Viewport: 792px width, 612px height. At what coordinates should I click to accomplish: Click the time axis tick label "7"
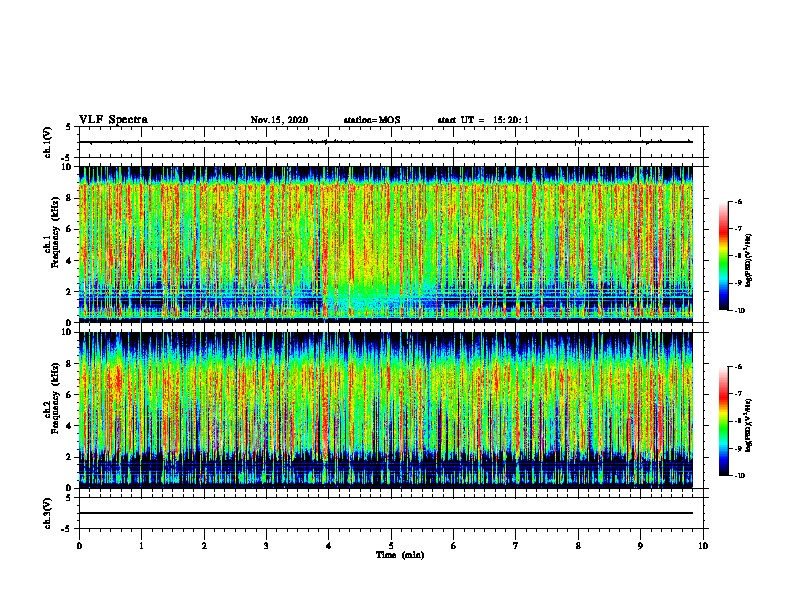tap(516, 546)
